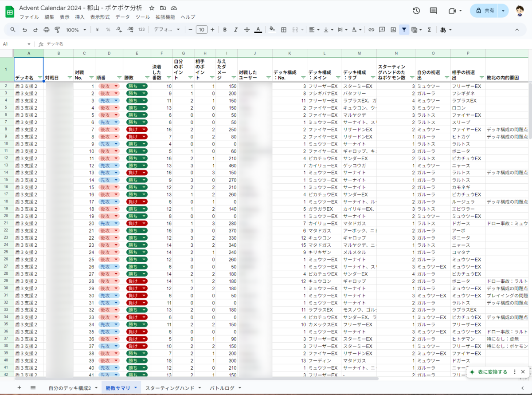Open the user account avatar

520,11
